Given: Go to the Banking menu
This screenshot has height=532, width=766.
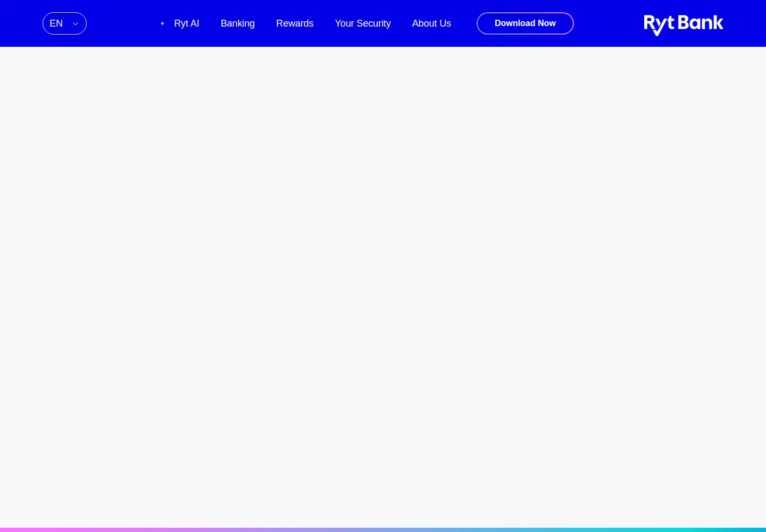Looking at the screenshot, I should tap(238, 23).
